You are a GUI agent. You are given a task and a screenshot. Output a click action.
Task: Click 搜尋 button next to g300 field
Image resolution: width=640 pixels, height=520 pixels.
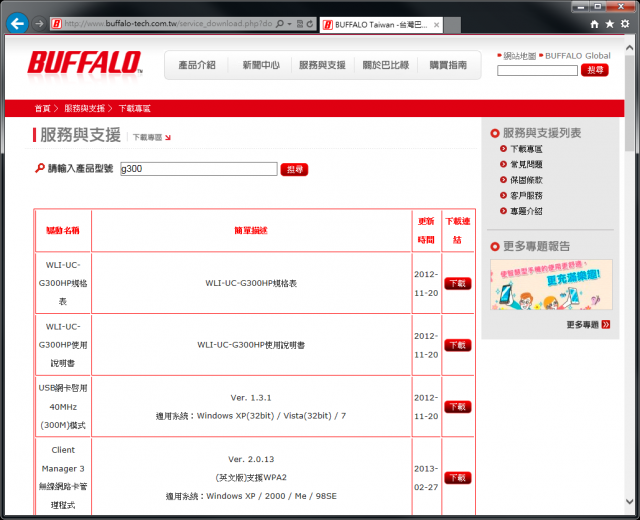coord(294,169)
